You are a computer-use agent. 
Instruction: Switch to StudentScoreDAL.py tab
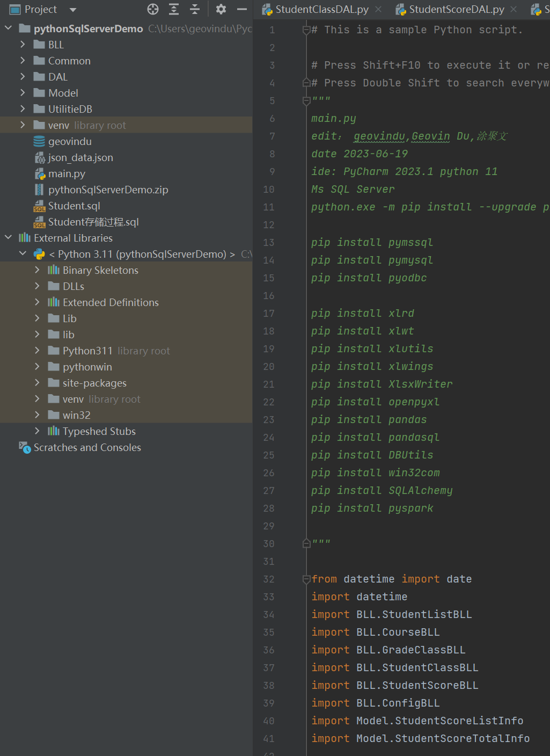(456, 10)
